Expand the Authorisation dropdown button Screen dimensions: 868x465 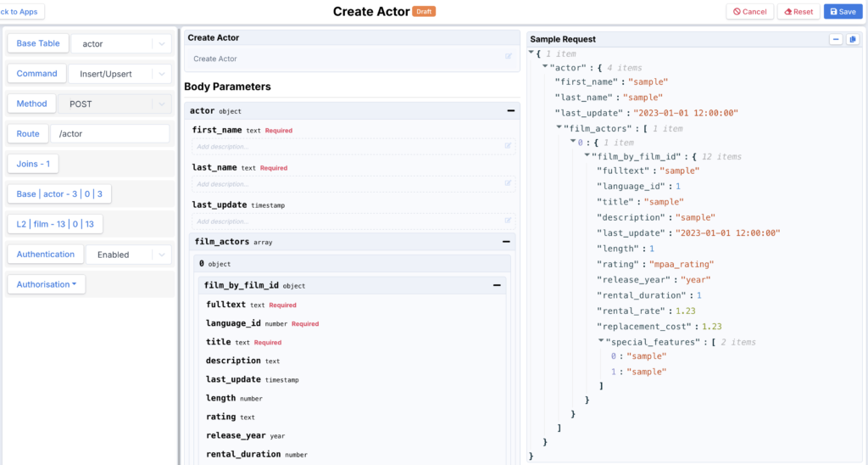(x=47, y=284)
